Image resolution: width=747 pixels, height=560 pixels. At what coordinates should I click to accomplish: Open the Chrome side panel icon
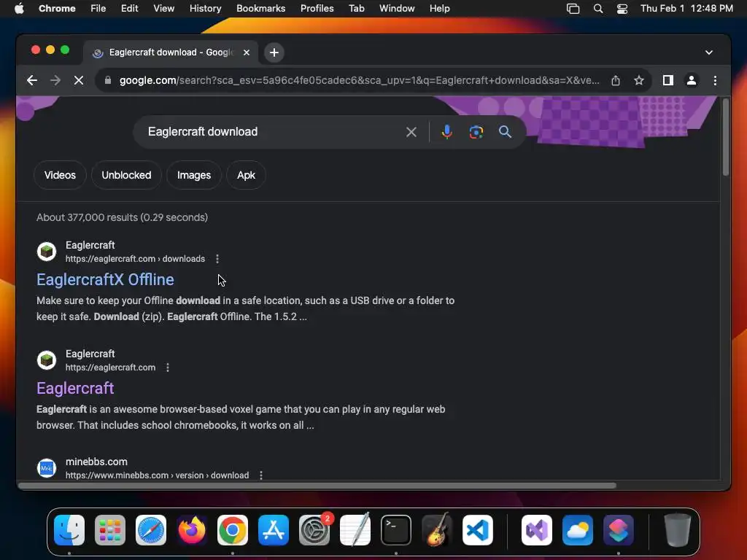pos(668,80)
